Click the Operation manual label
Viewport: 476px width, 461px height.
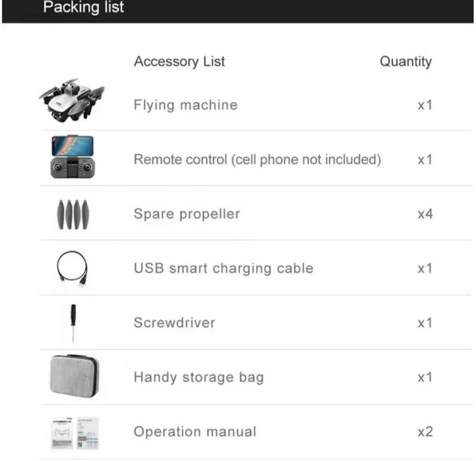pyautogui.click(x=194, y=432)
